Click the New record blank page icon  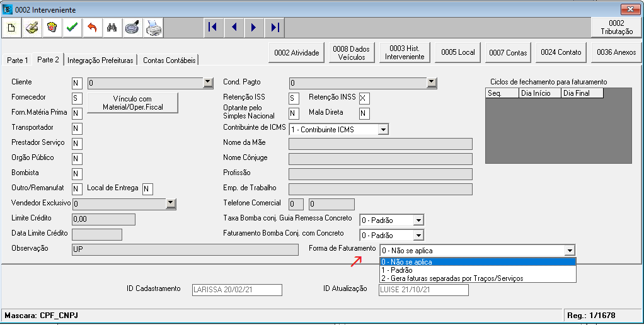[x=11, y=28]
